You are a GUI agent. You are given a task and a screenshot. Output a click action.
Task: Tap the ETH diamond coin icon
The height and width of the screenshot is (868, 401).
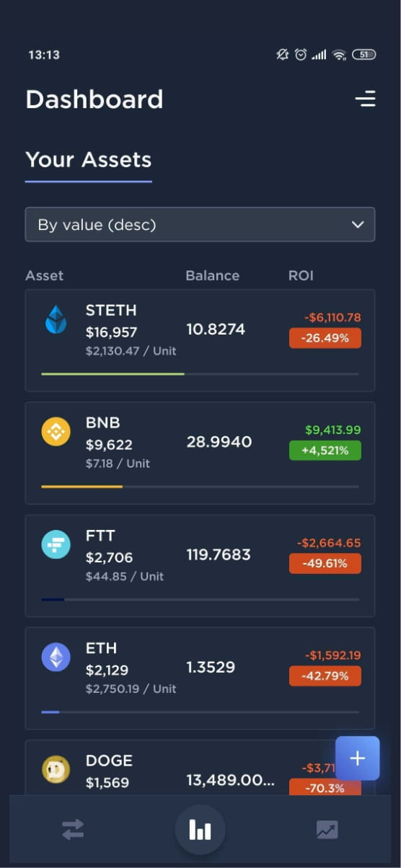coord(56,657)
